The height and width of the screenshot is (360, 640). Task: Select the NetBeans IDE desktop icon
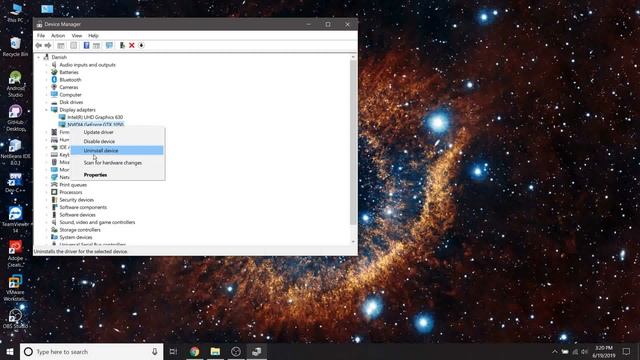click(x=16, y=152)
